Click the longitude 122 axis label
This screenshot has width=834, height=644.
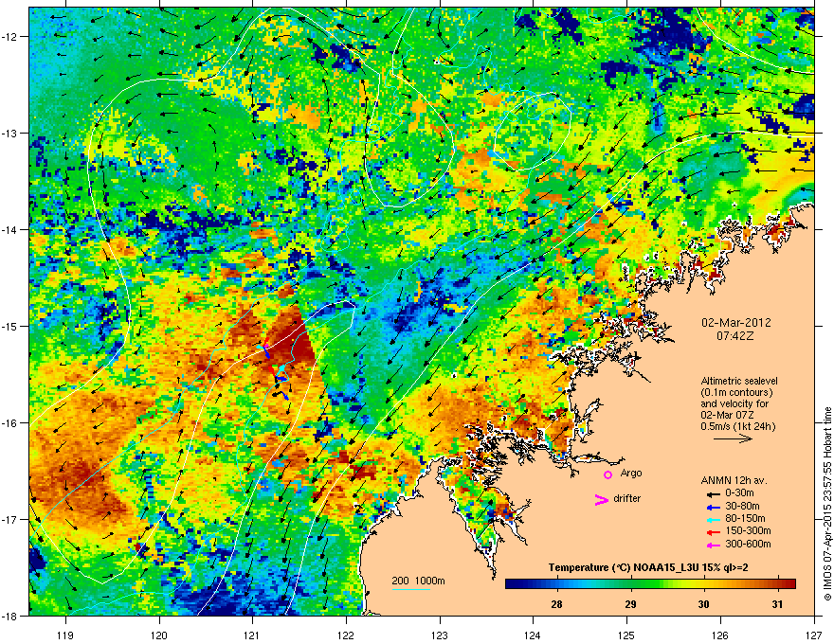pyautogui.click(x=346, y=635)
